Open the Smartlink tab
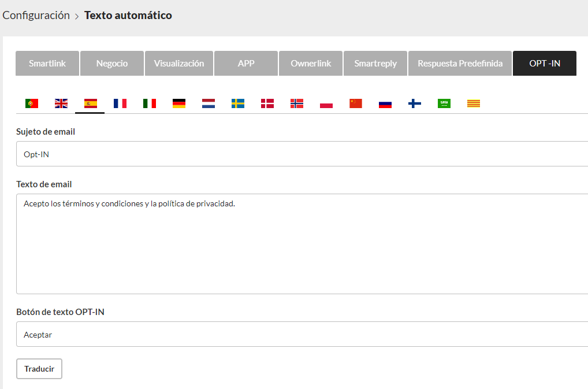The image size is (588, 389). (47, 64)
